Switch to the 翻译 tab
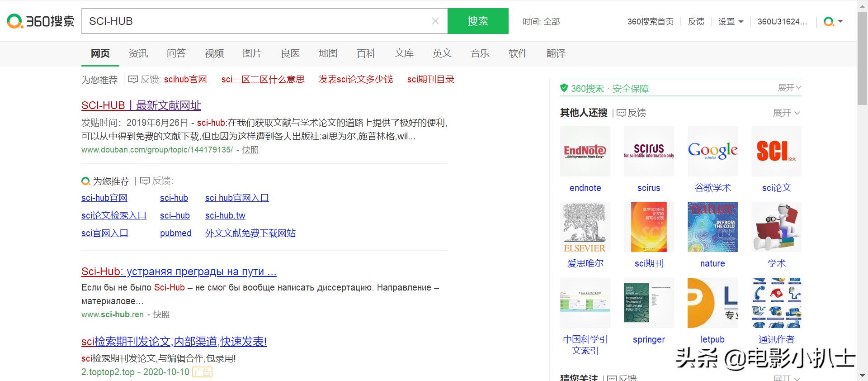 click(556, 53)
